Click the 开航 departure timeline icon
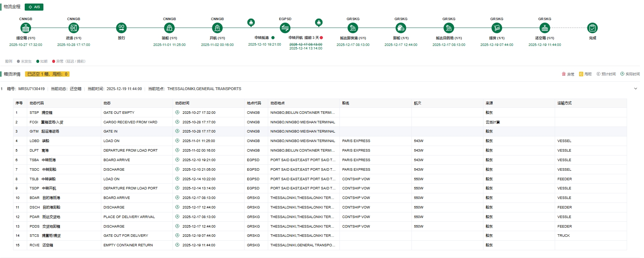The image size is (644, 258). [x=217, y=28]
